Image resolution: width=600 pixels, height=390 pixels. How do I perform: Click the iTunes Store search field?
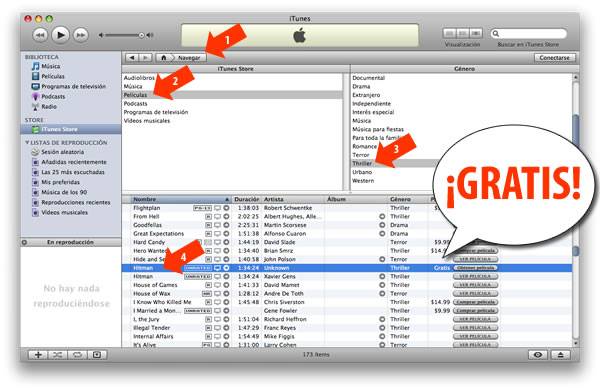click(528, 34)
